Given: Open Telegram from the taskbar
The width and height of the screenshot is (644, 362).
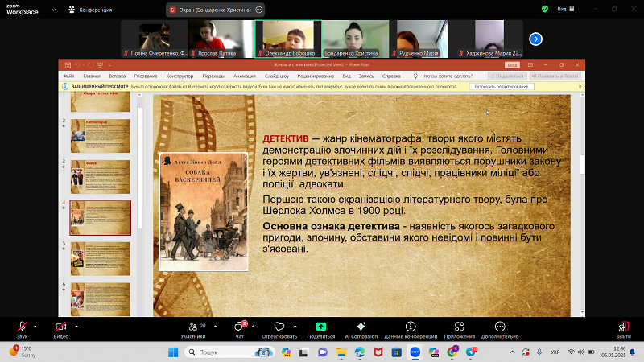Looking at the screenshot, I should click(x=472, y=352).
